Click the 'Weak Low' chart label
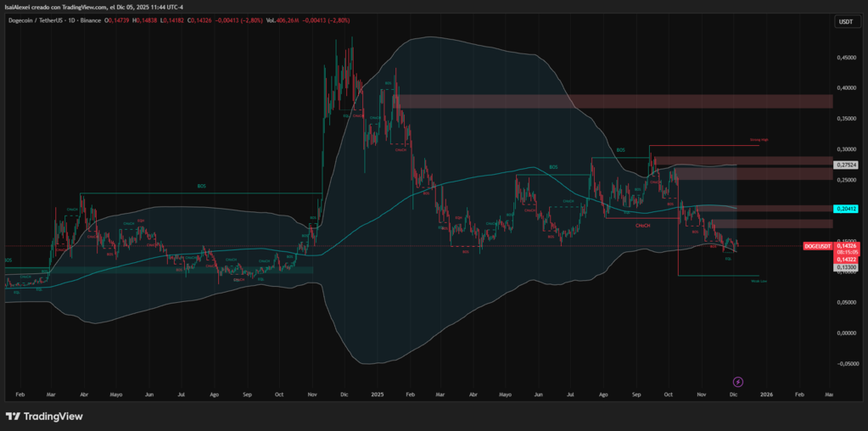The width and height of the screenshot is (868, 431). click(x=759, y=281)
